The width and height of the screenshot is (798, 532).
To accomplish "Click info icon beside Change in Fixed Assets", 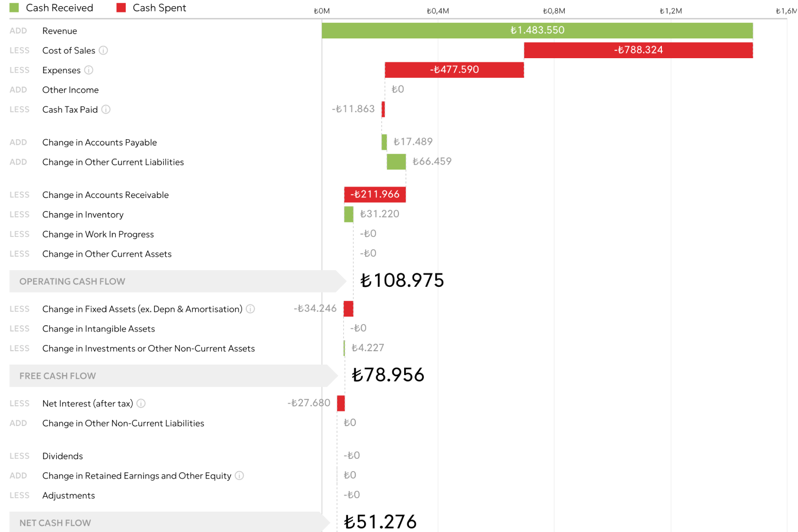I will 250,309.
